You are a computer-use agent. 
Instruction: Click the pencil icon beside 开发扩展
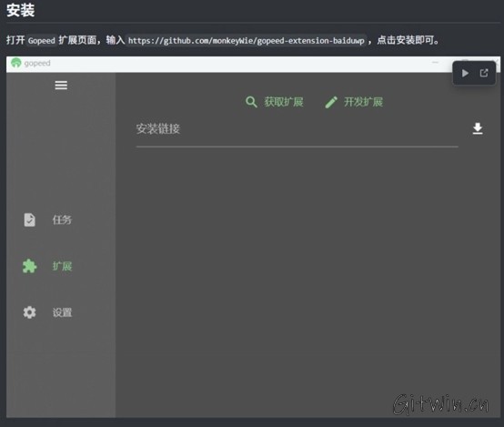tap(331, 102)
